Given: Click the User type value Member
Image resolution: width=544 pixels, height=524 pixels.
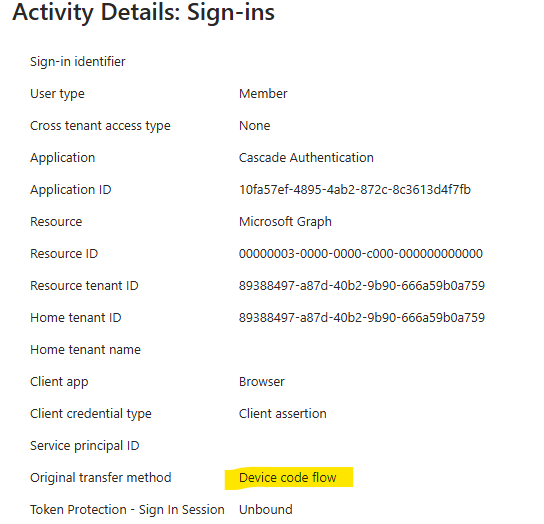Looking at the screenshot, I should point(263,94).
